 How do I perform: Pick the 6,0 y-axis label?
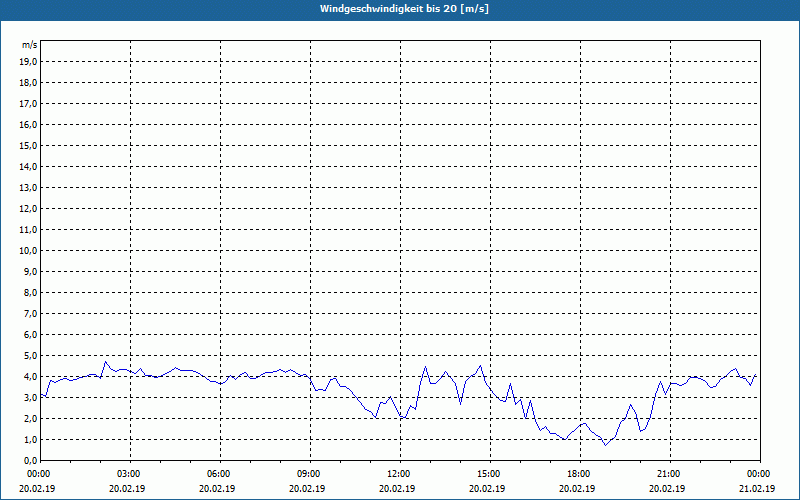click(30, 335)
